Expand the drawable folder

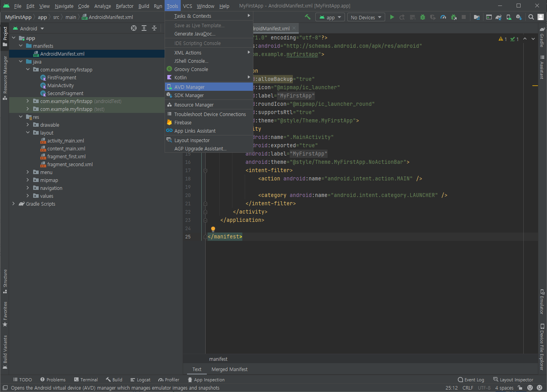tap(28, 125)
